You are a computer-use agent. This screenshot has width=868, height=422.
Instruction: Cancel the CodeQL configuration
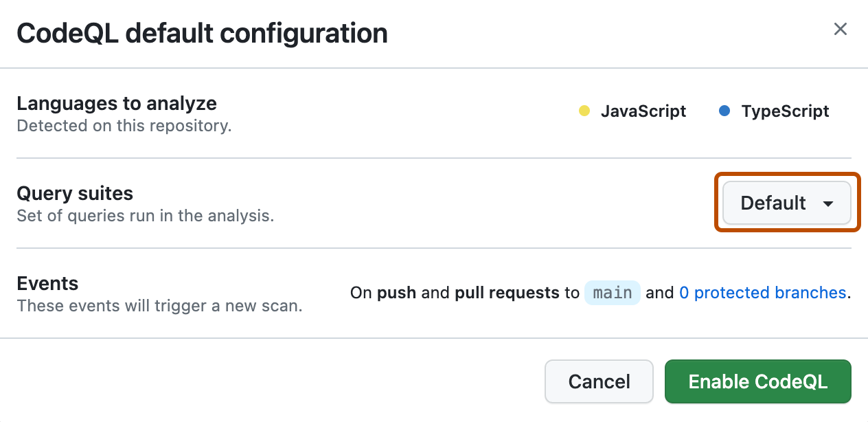click(599, 381)
